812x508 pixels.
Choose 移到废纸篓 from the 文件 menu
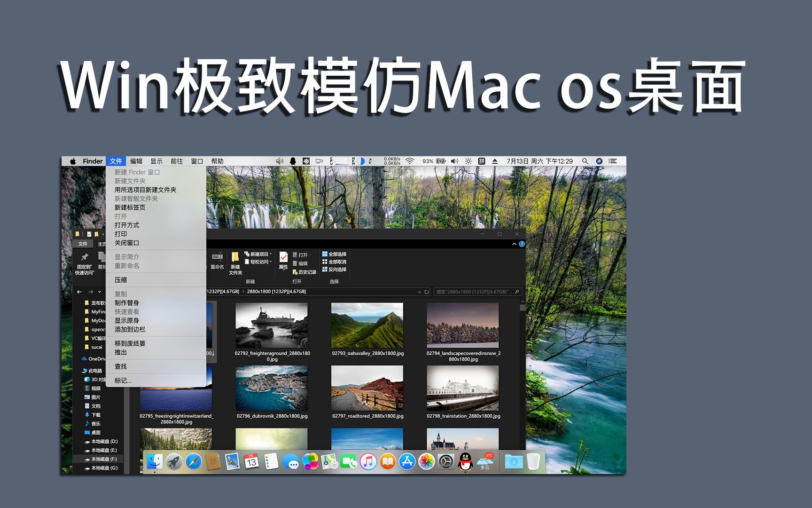pos(130,344)
